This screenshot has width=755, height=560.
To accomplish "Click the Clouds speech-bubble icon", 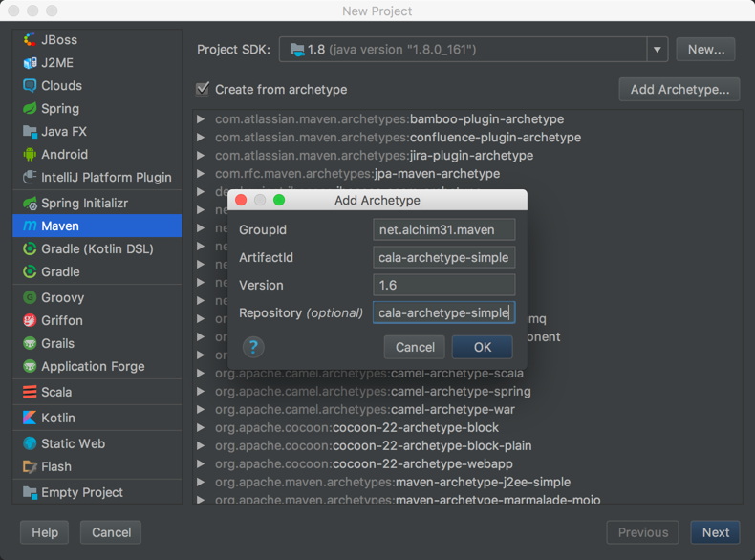I will tap(30, 85).
